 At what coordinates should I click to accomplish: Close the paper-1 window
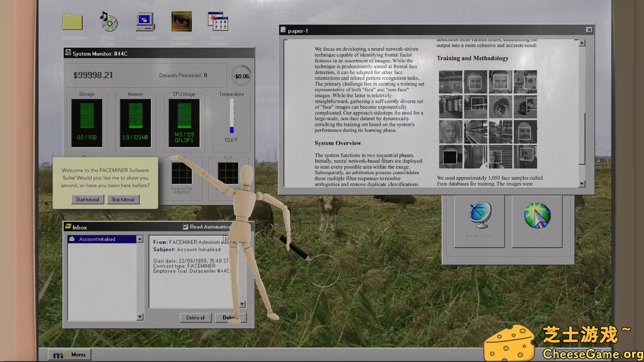589,30
